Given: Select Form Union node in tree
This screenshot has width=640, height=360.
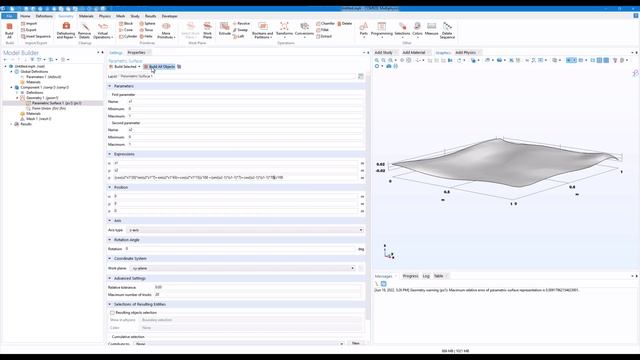Looking at the screenshot, I should tap(49, 109).
